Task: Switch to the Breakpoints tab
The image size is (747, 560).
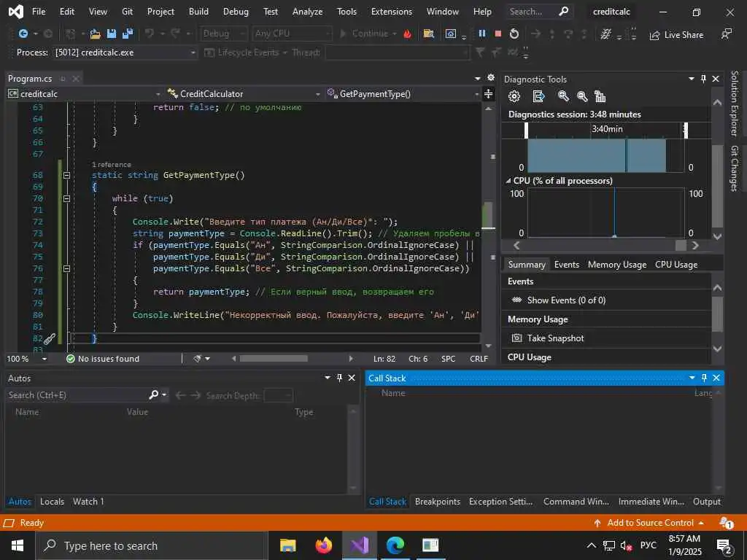Action: tap(438, 502)
